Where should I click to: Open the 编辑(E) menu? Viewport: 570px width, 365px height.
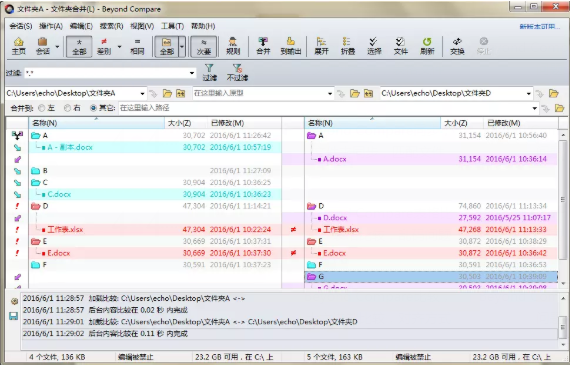[x=81, y=26]
